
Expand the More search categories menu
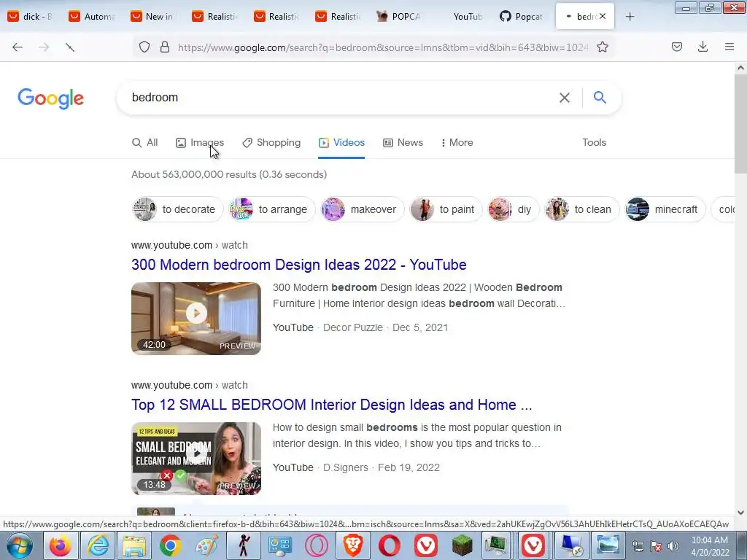click(x=457, y=142)
